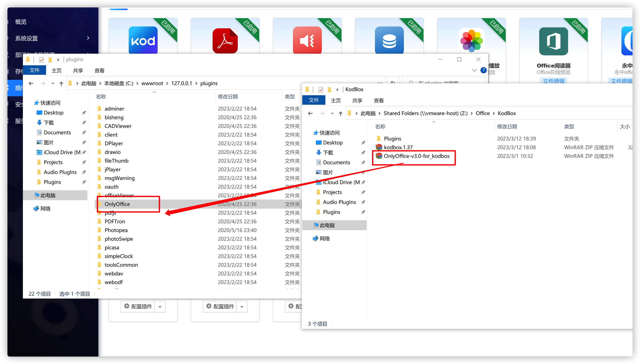The image size is (640, 364).
Task: Open the KodBox (KOD) plugin icon
Action: 143,40
